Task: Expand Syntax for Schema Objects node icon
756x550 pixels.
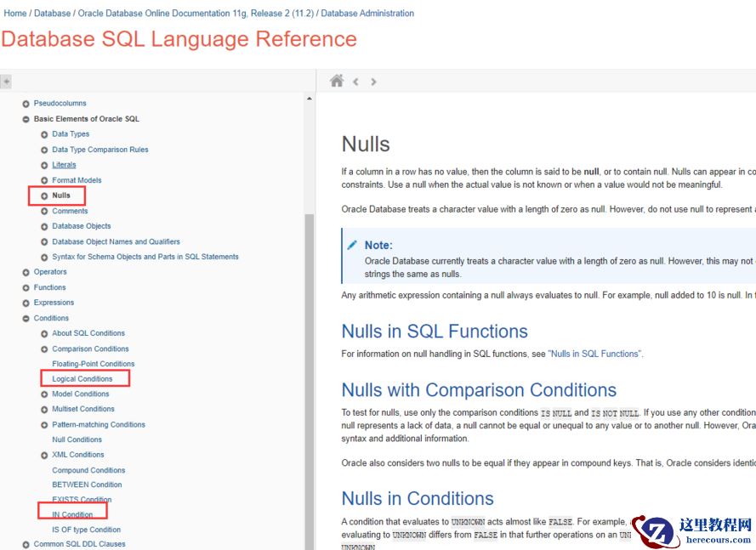Action: (44, 258)
